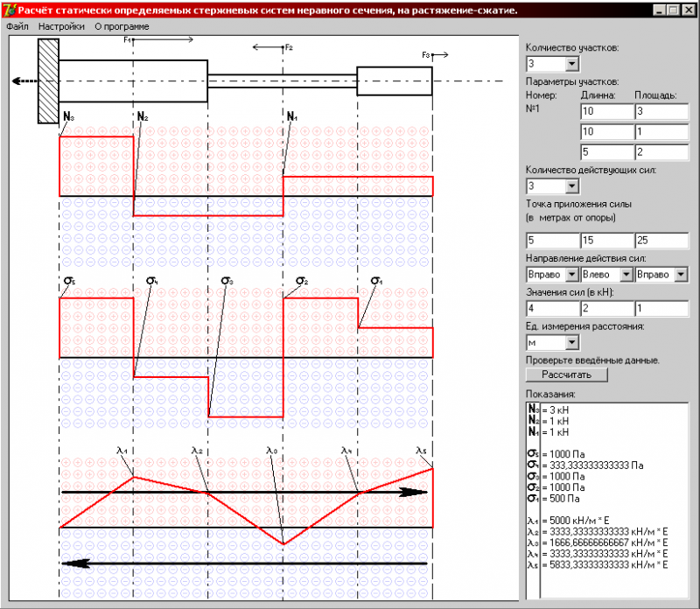Click the first section length field with 10
The image size is (700, 609).
[607, 111]
